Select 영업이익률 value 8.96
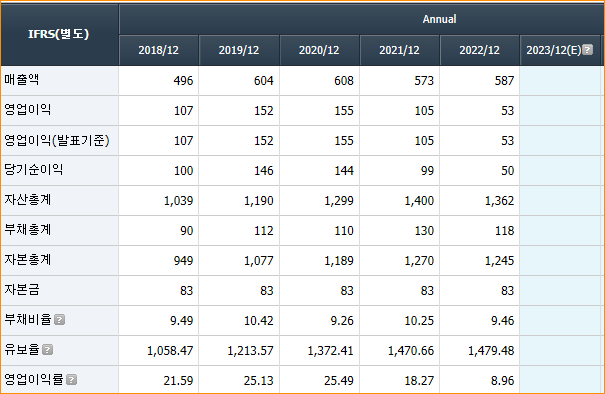The image size is (605, 394). click(502, 381)
